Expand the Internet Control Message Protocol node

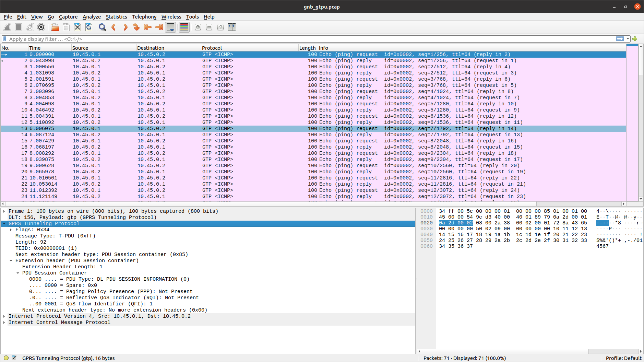click(4, 323)
